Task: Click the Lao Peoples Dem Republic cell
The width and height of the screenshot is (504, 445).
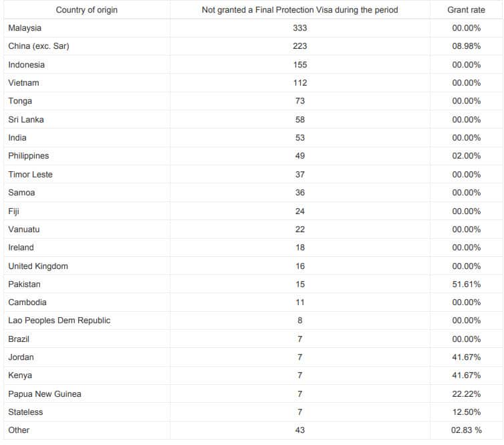Action: pyautogui.click(x=59, y=321)
